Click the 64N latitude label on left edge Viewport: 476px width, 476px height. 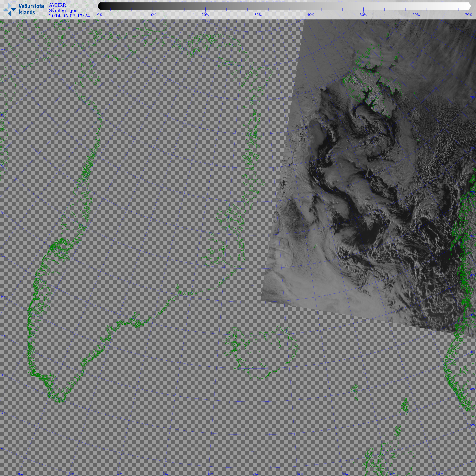point(3,297)
